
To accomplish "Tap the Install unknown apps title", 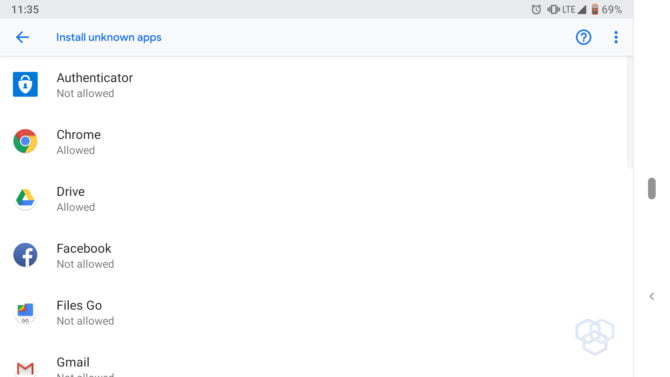I will click(x=109, y=37).
